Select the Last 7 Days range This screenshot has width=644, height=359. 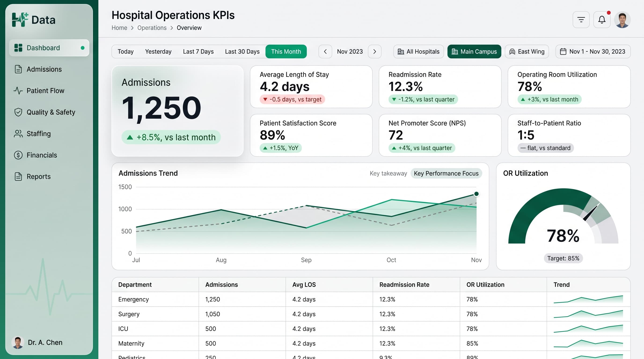pyautogui.click(x=198, y=51)
